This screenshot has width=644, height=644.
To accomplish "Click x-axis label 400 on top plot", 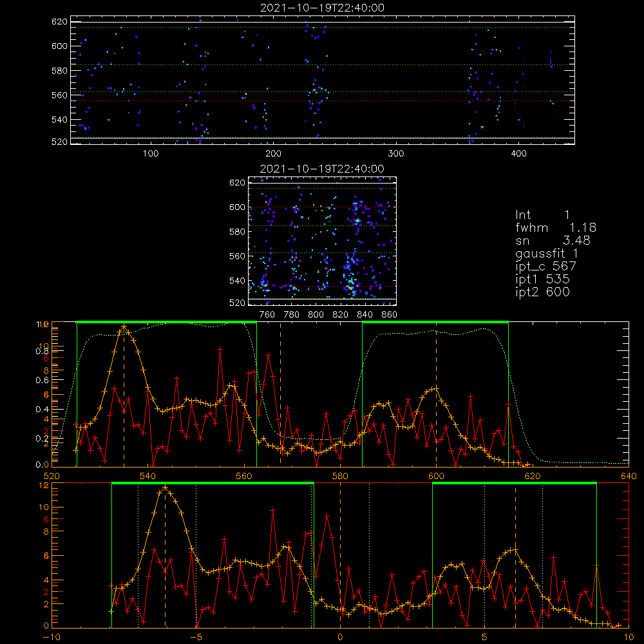I will tap(518, 154).
